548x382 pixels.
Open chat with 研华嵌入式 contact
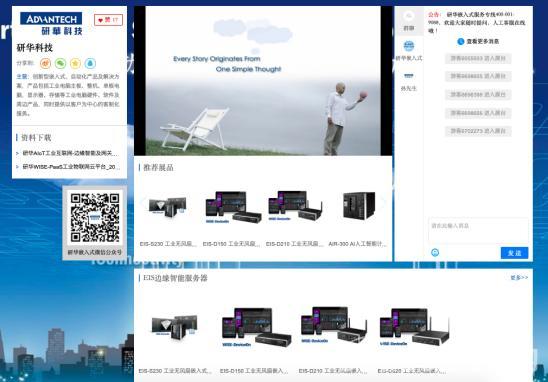(x=409, y=51)
